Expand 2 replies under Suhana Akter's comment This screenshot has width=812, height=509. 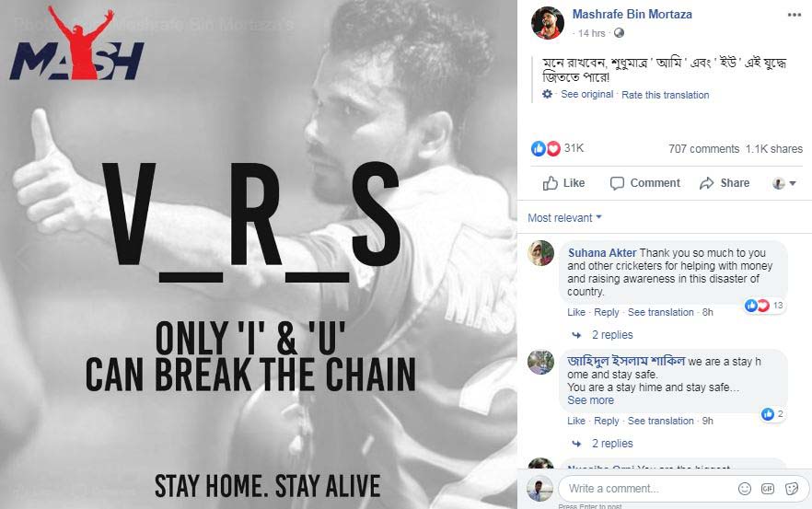click(612, 335)
